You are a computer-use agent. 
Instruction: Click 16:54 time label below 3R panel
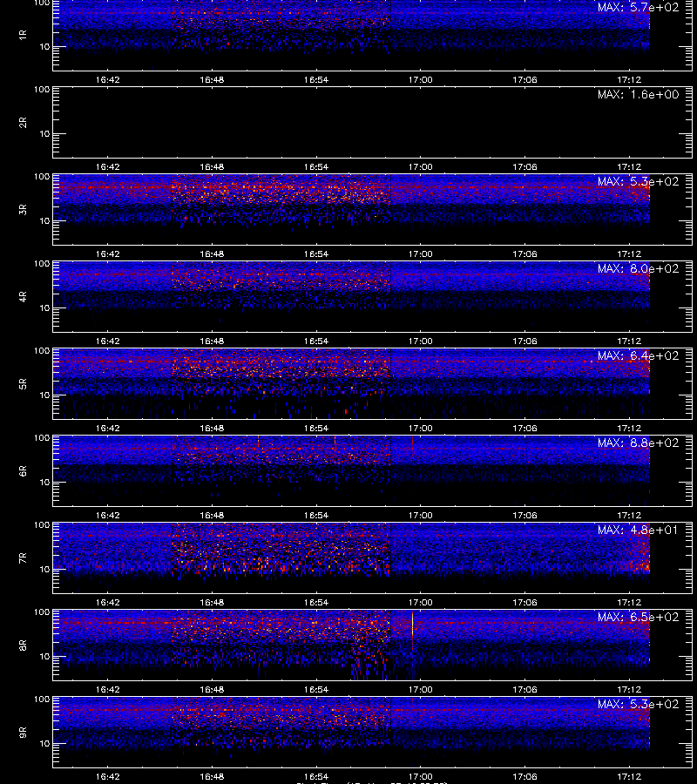tap(316, 254)
